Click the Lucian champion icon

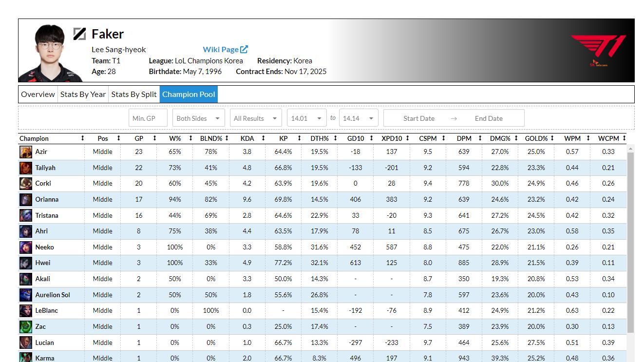(x=26, y=343)
